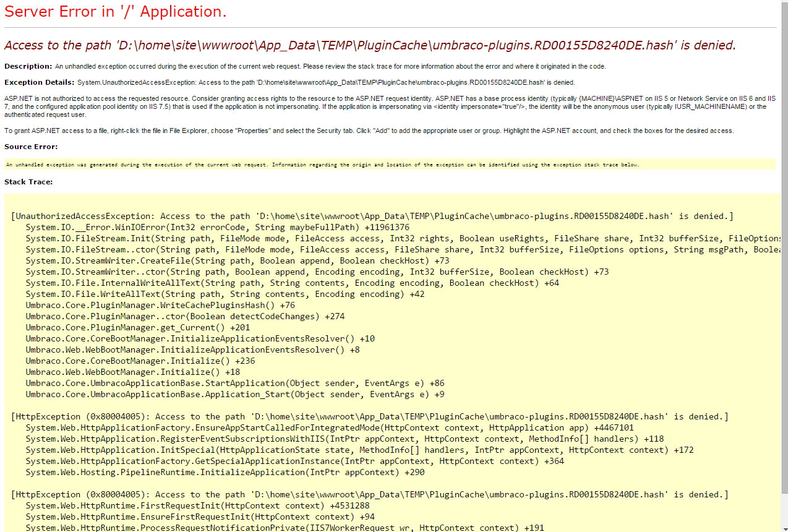Click the 'Source Error:' heading
Image resolution: width=788 pixels, height=532 pixels.
(31, 147)
